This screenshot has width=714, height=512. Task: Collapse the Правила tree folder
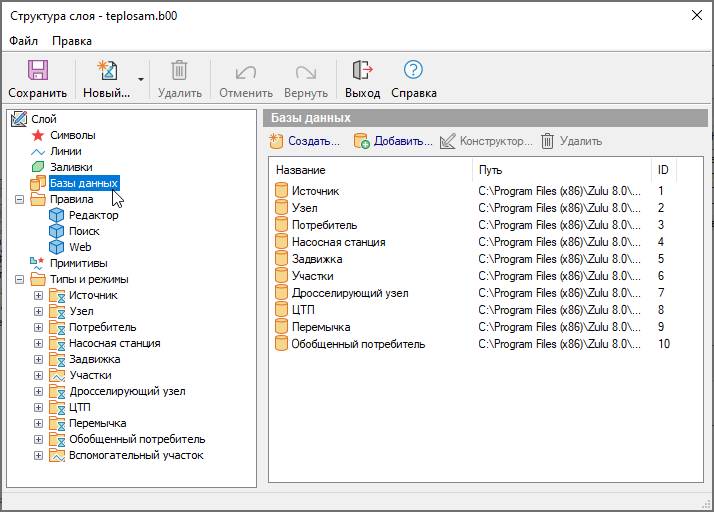pyautogui.click(x=19, y=199)
